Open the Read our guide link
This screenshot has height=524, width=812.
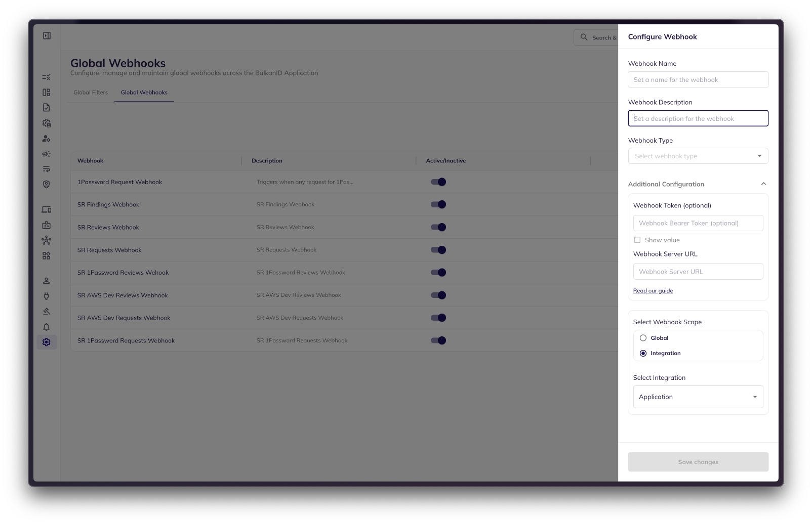point(653,291)
